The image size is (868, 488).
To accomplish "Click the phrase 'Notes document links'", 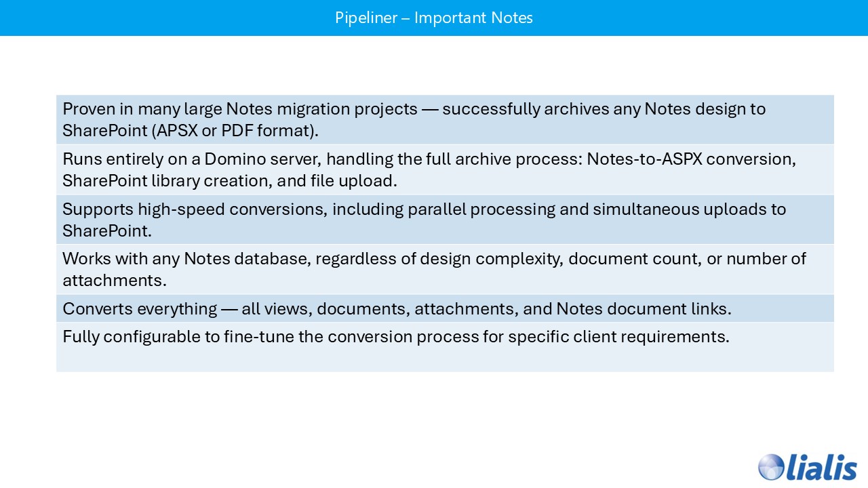I will 643,309.
